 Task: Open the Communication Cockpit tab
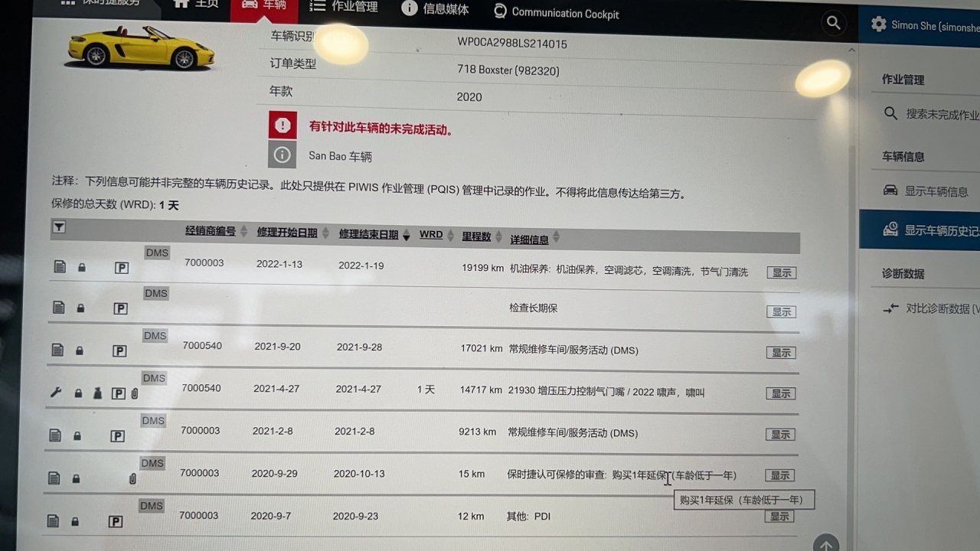556,12
